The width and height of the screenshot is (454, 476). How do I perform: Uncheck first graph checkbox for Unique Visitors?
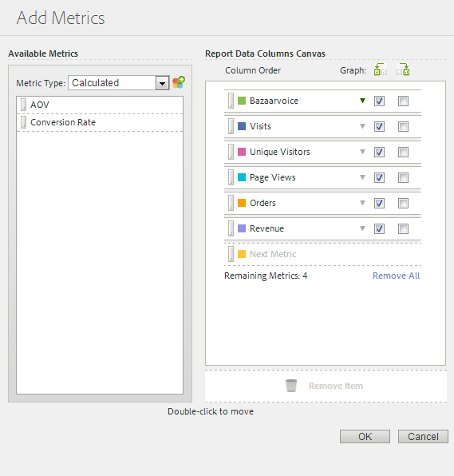tap(379, 152)
